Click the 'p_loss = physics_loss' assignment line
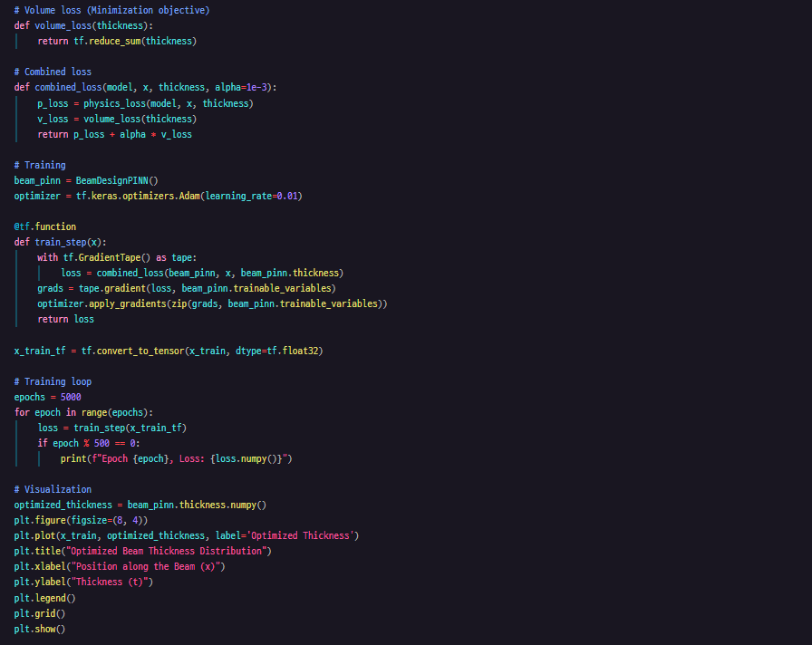The width and height of the screenshot is (812, 645). click(x=145, y=103)
